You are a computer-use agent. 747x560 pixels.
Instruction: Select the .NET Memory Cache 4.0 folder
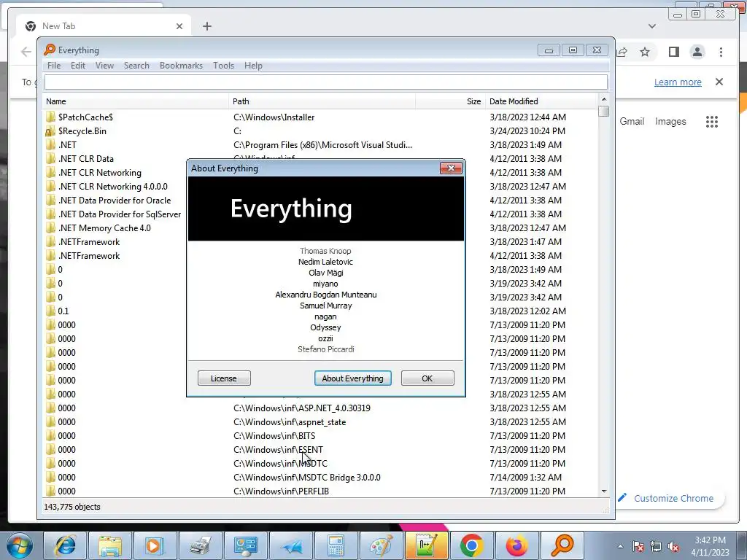point(104,228)
